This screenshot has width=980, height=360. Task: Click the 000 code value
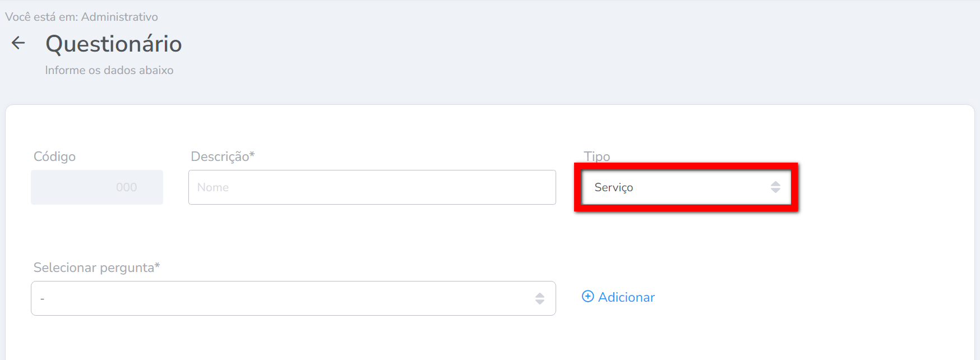point(126,187)
